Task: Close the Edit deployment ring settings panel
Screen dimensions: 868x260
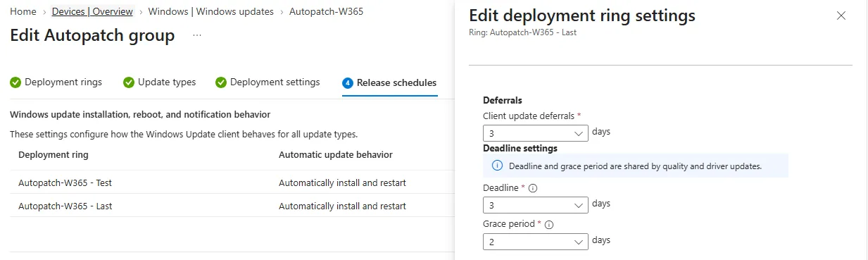Action: (x=841, y=16)
